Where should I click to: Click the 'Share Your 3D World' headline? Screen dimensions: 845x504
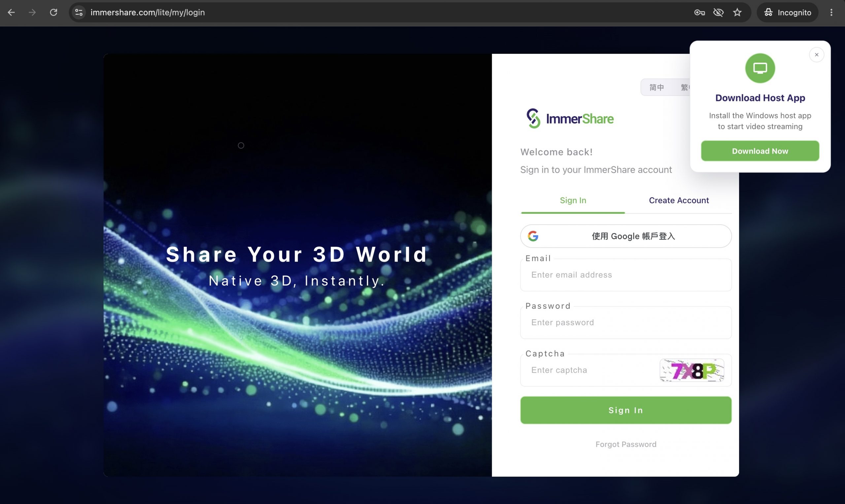pyautogui.click(x=297, y=254)
